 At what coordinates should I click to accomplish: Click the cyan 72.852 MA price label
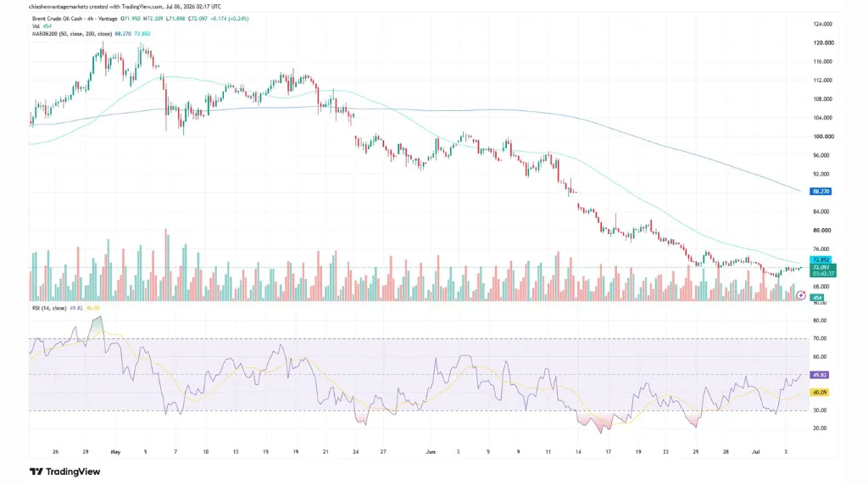click(x=821, y=259)
